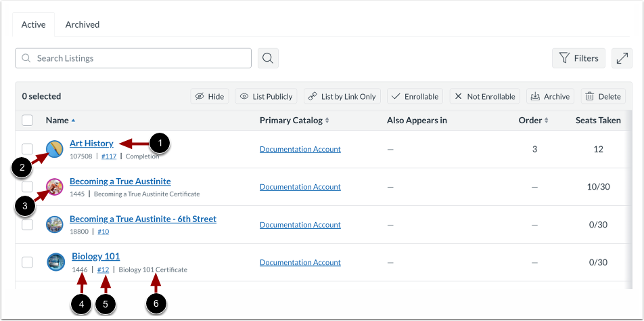The height and width of the screenshot is (321, 644).
Task: Open the Filters panel
Action: (578, 58)
